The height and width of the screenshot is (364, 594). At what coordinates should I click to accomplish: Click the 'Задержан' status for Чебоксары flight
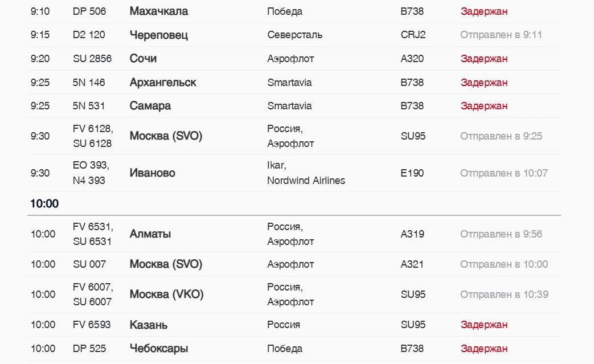484,349
